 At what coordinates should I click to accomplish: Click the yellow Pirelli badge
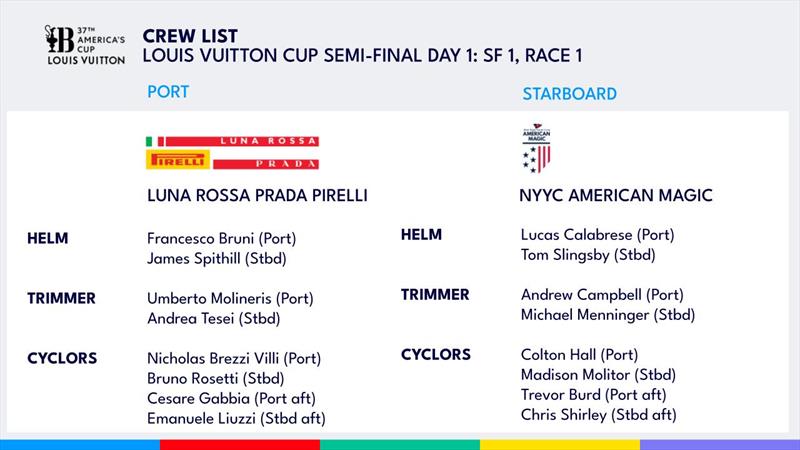[178, 160]
